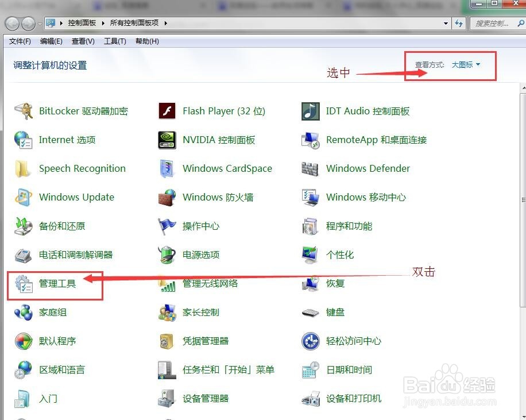This screenshot has height=420, width=526.
Task: Click the Internet 选项 globe icon
Action: point(24,140)
